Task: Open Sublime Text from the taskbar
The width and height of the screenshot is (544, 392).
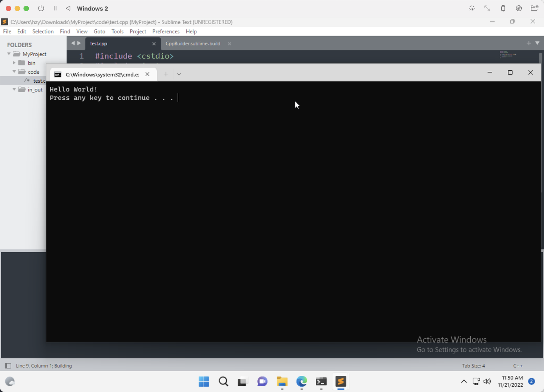Action: [341, 382]
